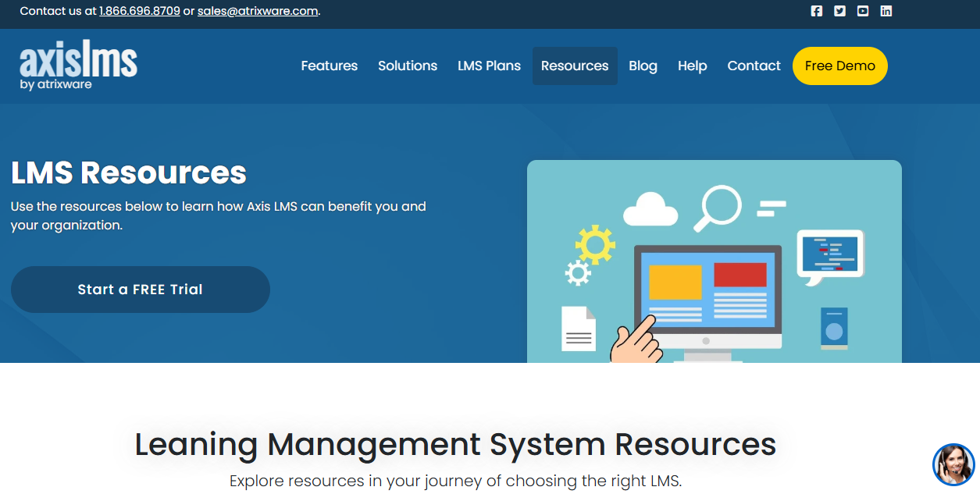Email sales@atrixware.com link
This screenshot has height=494, width=980.
[258, 11]
